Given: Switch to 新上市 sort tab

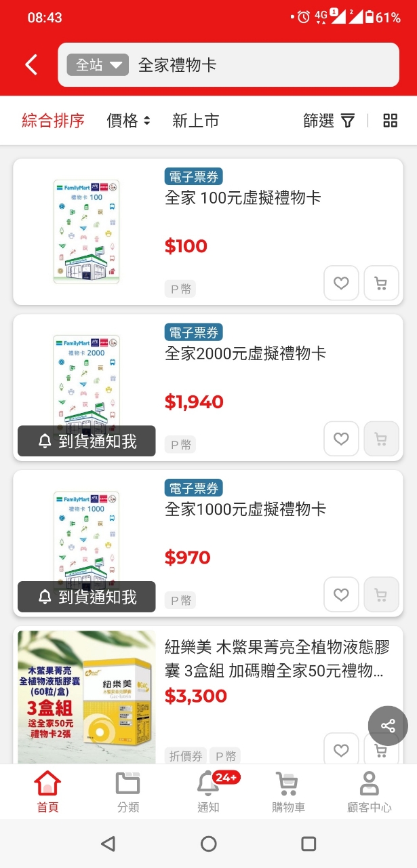Looking at the screenshot, I should point(195,121).
